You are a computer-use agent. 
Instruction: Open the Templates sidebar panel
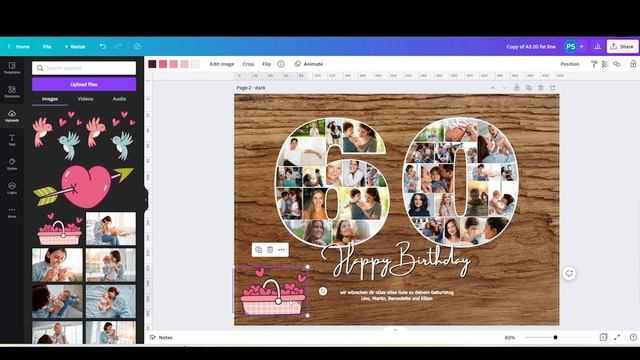click(x=12, y=67)
